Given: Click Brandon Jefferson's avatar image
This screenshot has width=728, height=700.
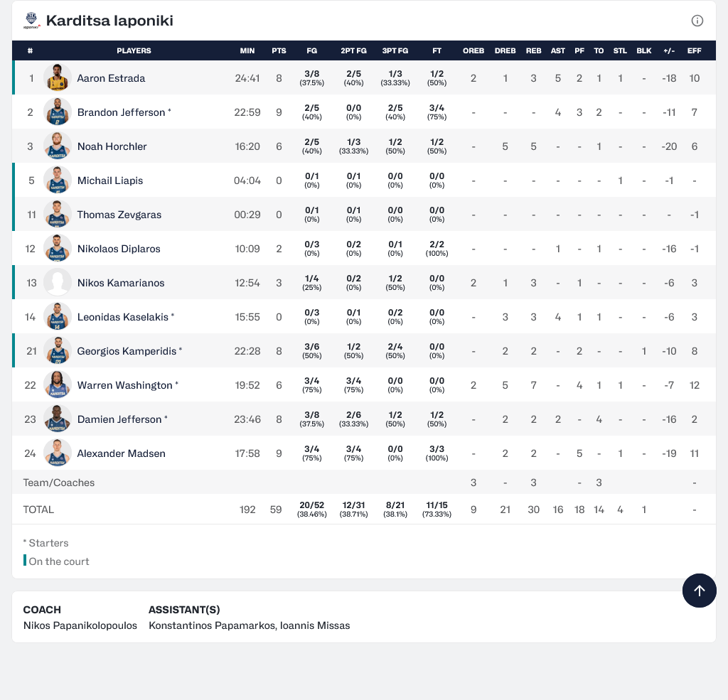Looking at the screenshot, I should click(x=58, y=112).
